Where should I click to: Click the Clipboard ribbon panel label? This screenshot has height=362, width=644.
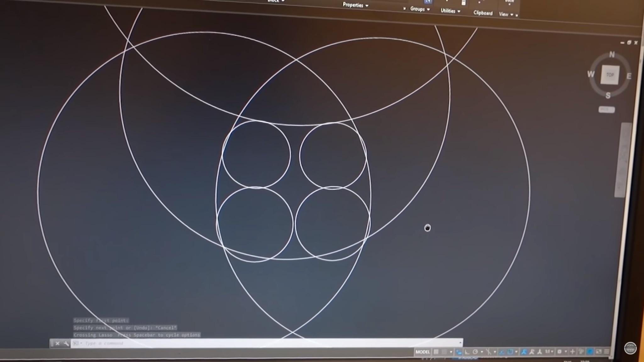tap(483, 13)
